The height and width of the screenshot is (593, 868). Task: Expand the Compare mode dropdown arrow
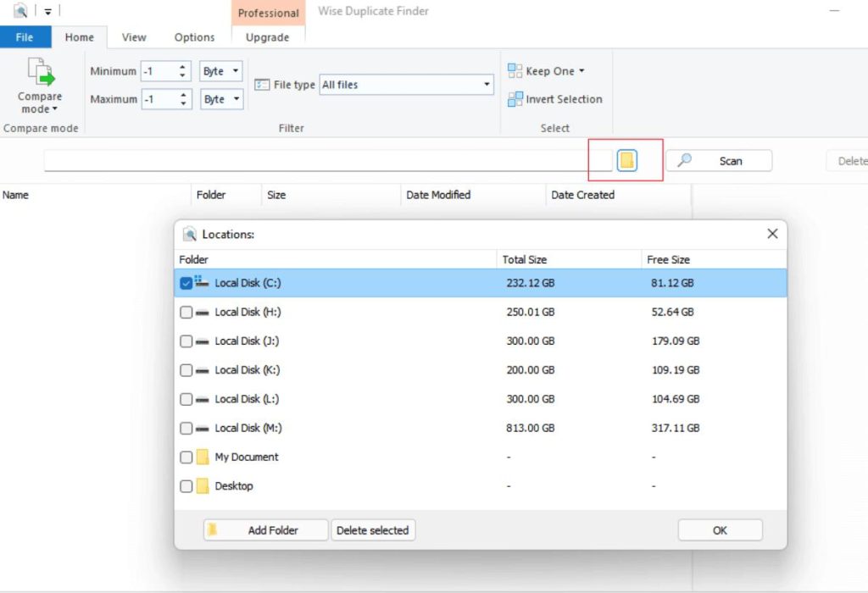(55, 109)
